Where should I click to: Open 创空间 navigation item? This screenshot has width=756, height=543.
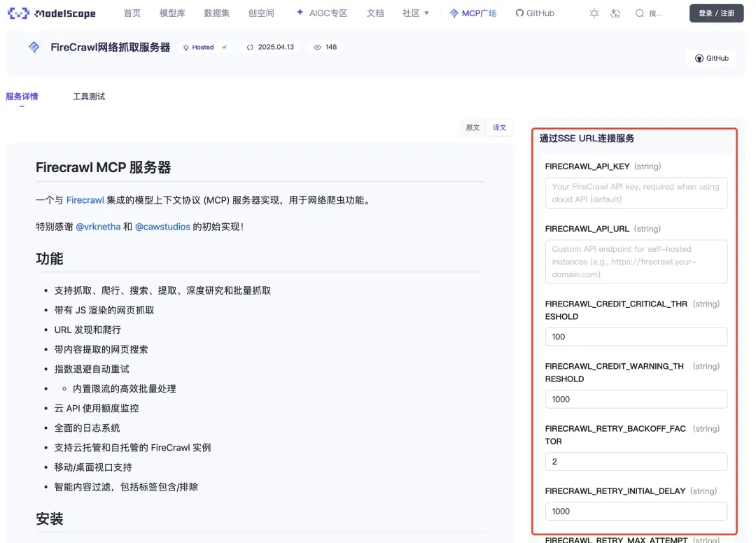(261, 13)
